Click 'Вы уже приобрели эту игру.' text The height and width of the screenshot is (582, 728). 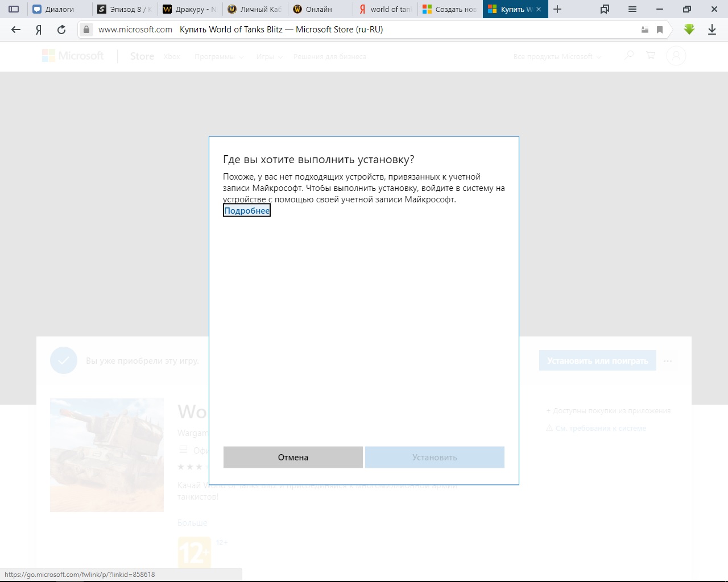point(142,361)
